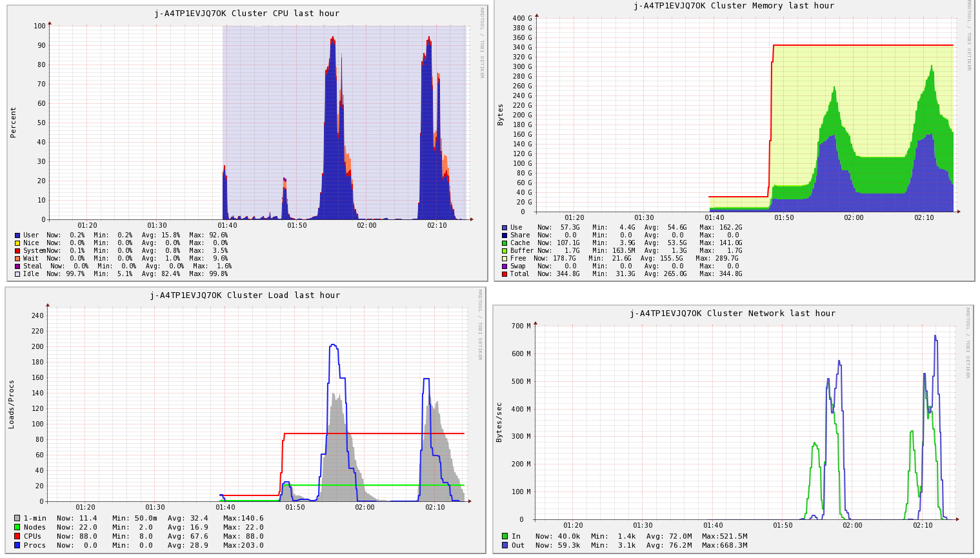Click the 700 M y-axis label on Network graph
This screenshot has height=558, width=980.
coord(521,326)
